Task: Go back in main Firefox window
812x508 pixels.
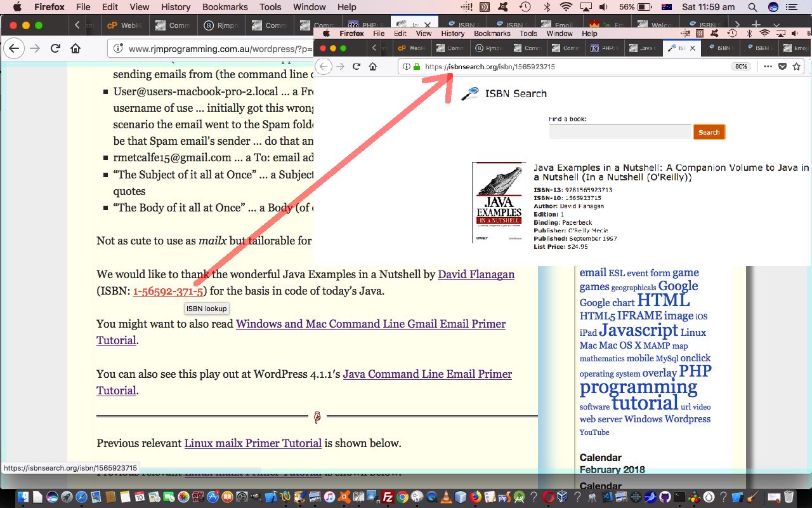Action: (x=14, y=49)
